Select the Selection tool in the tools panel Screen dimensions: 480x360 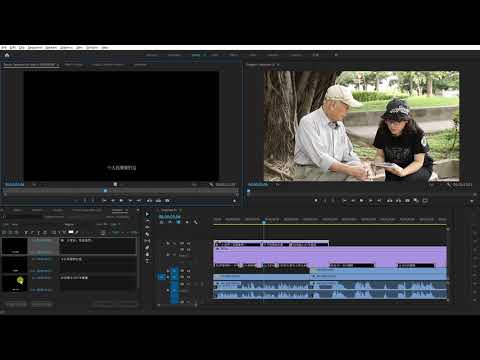coord(148,214)
